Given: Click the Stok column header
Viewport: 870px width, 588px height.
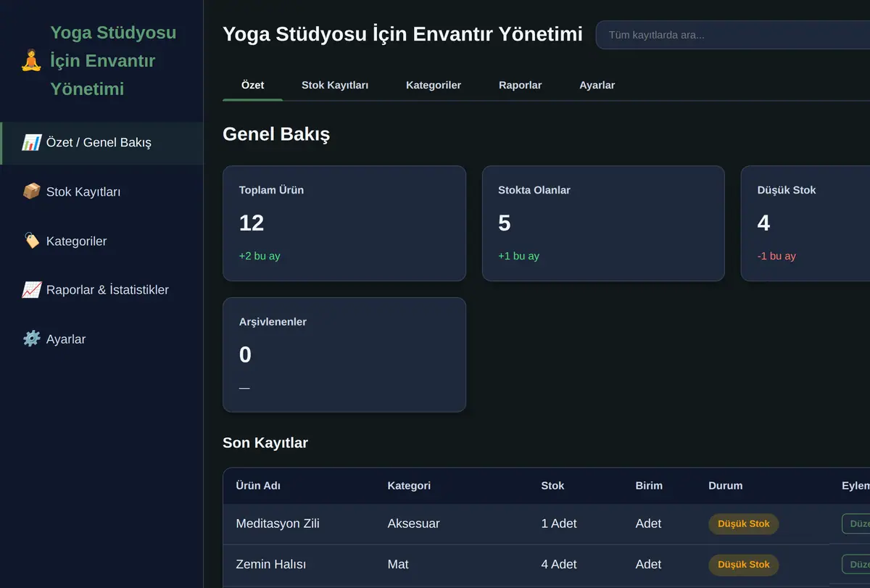Looking at the screenshot, I should (552, 486).
